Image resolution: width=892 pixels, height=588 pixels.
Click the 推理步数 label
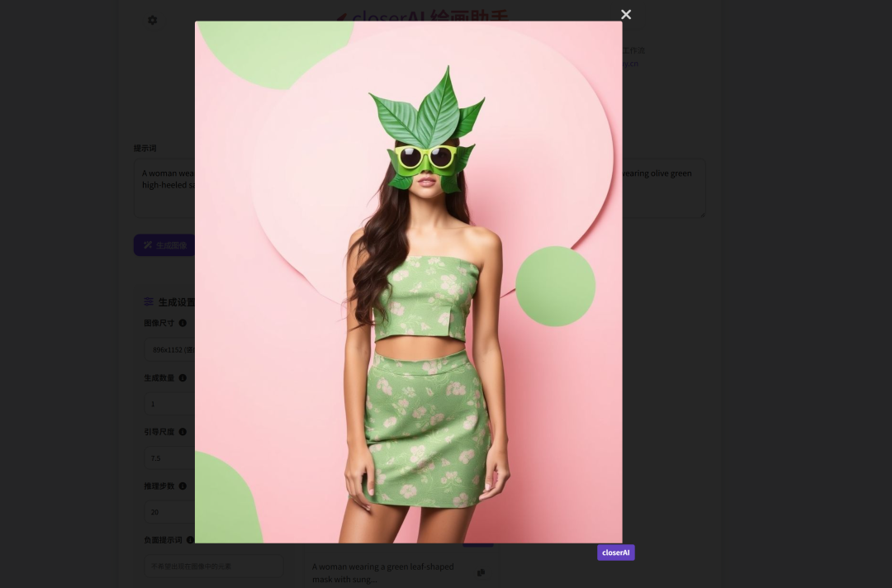159,486
